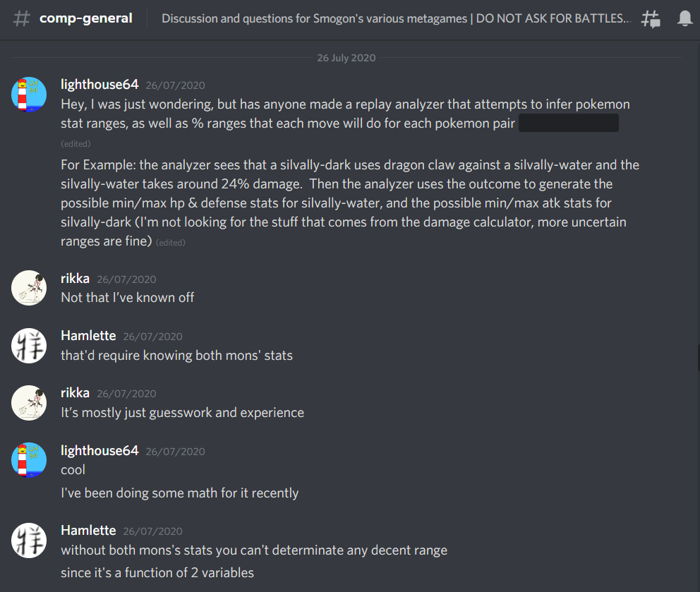This screenshot has height=592, width=700.
Task: Open lighthouse64's avatar next to "cool" message
Action: click(x=29, y=460)
